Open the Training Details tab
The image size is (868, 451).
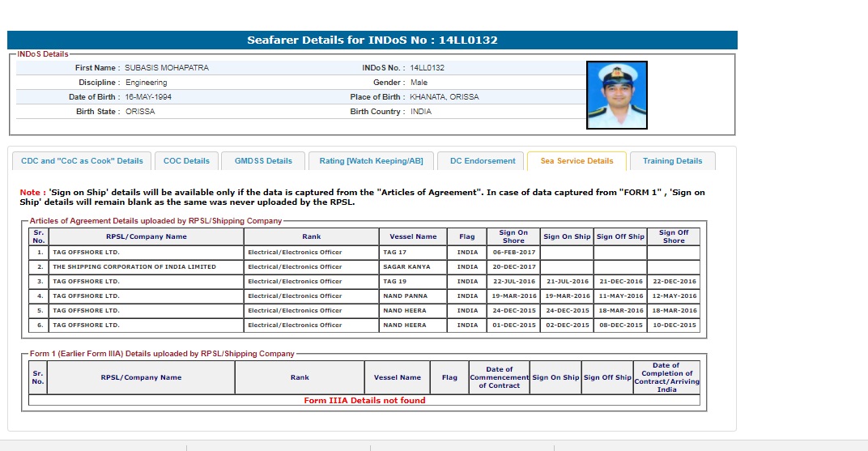672,161
